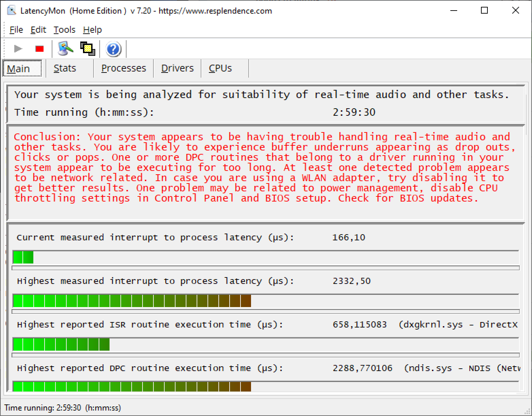Open the Help menu
Screen dimensions: 532x416
(x=92, y=30)
